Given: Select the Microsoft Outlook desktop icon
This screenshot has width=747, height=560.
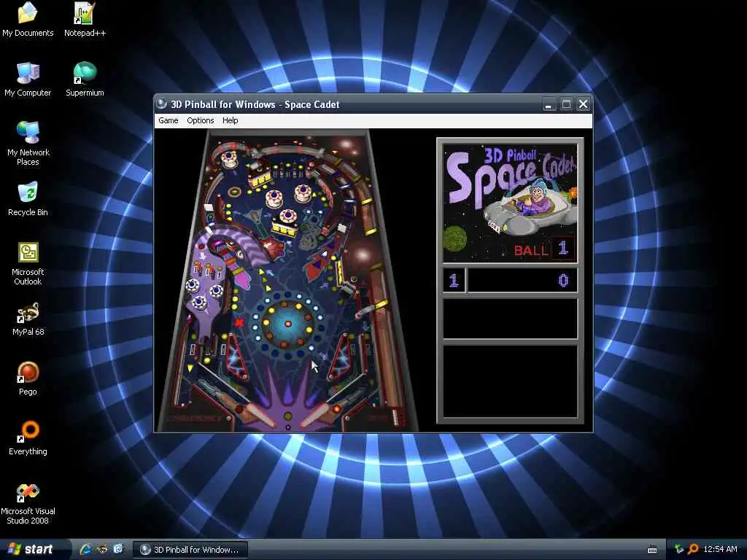Looking at the screenshot, I should click(x=28, y=263).
